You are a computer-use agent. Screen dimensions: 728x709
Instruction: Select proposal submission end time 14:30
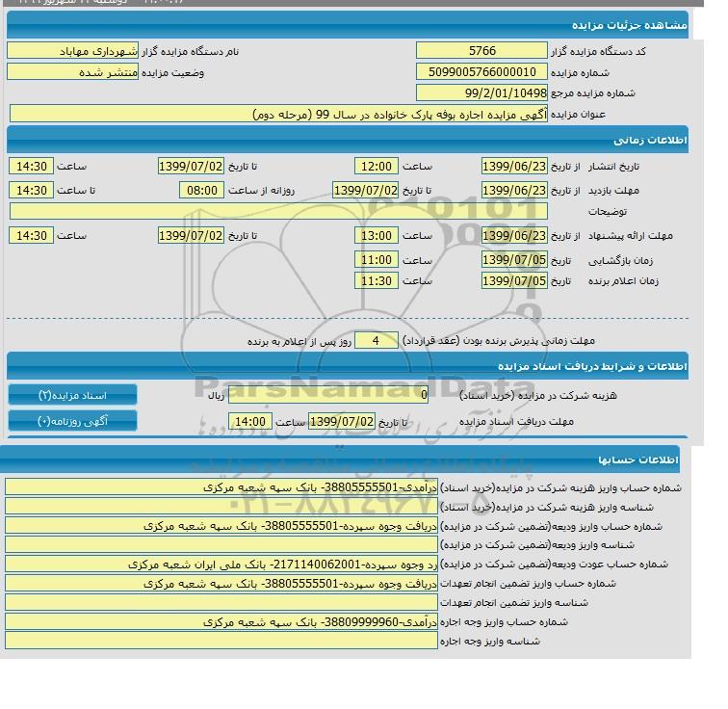pyautogui.click(x=31, y=236)
